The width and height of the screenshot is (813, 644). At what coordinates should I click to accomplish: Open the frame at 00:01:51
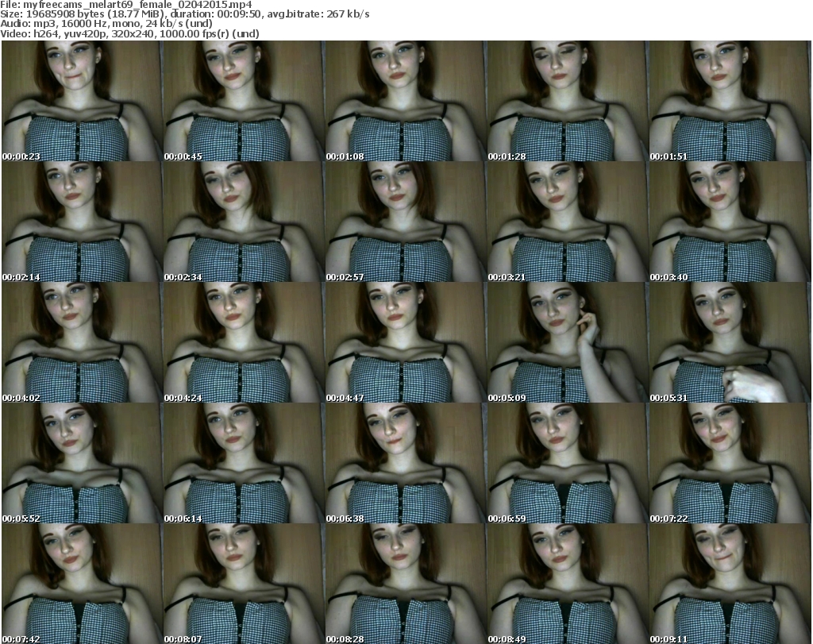pos(730,101)
